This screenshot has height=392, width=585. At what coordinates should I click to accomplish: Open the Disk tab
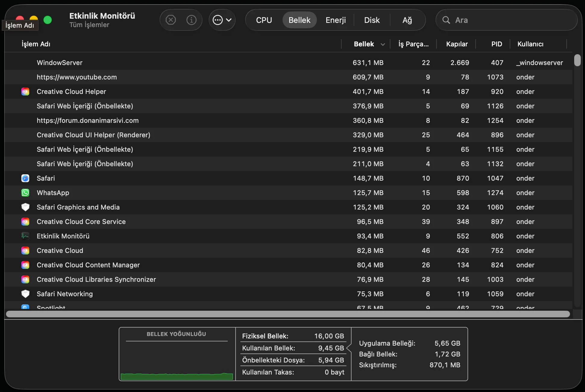pyautogui.click(x=372, y=20)
